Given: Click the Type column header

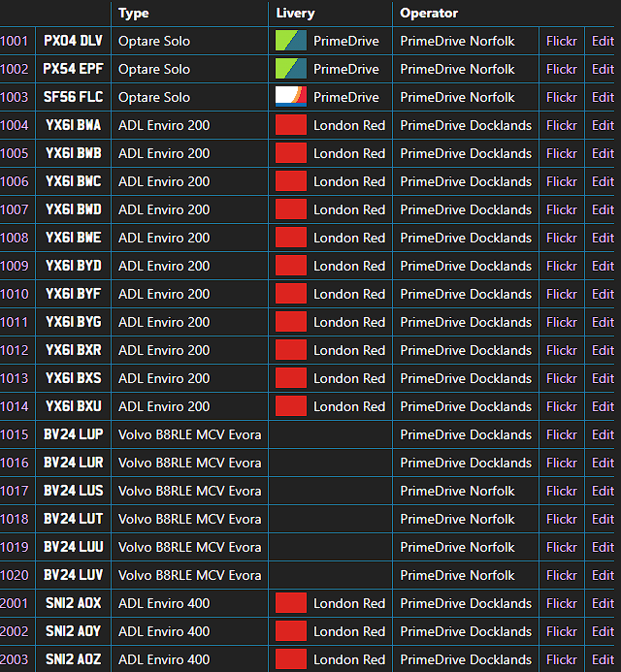Looking at the screenshot, I should (x=134, y=14).
